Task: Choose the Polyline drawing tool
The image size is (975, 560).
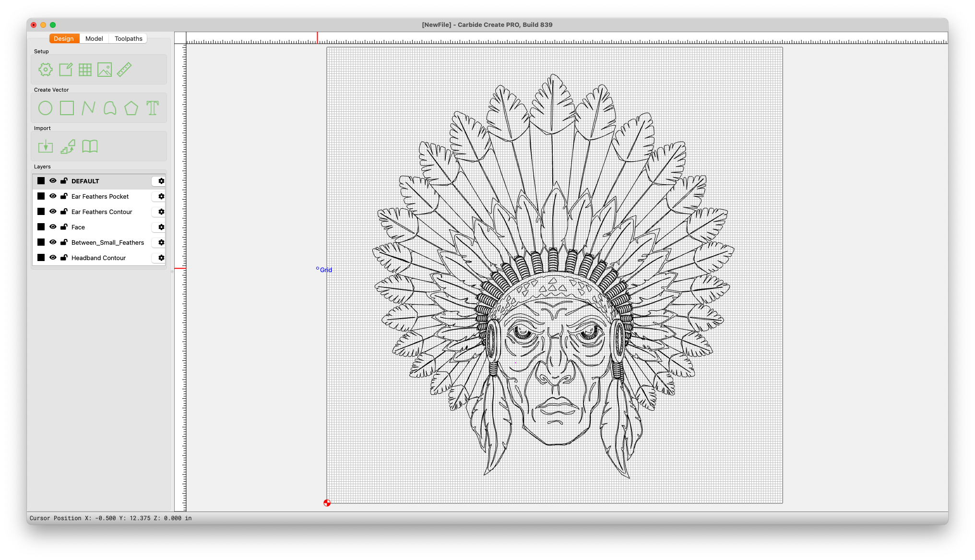Action: coord(88,108)
